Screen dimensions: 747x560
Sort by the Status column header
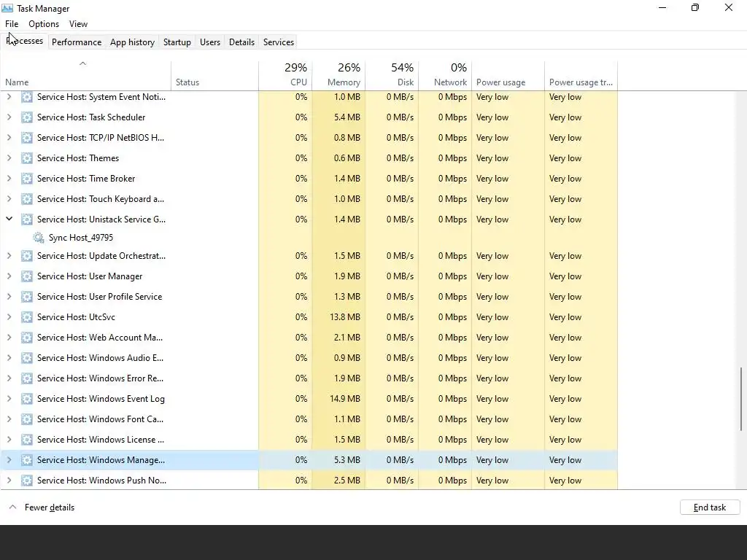point(215,76)
